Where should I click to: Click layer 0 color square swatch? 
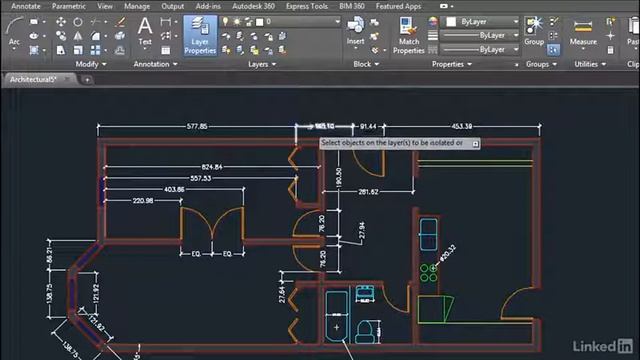pos(260,22)
